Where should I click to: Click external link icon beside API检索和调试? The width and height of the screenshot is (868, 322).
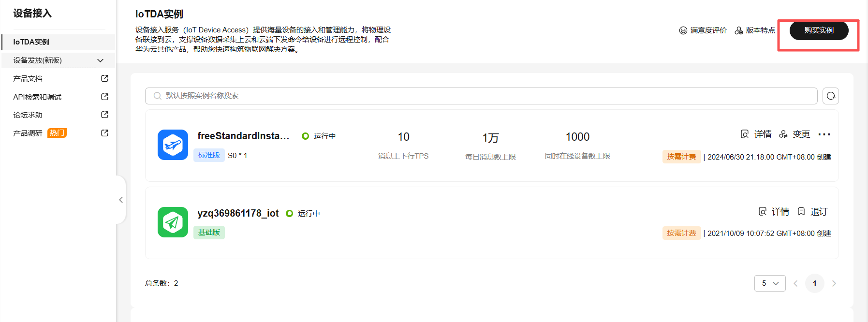[104, 97]
